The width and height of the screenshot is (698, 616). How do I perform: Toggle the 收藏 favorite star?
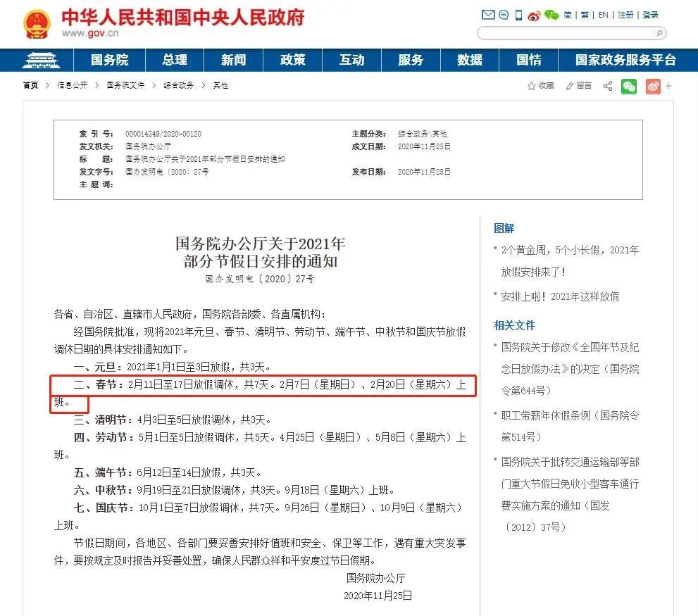click(531, 85)
